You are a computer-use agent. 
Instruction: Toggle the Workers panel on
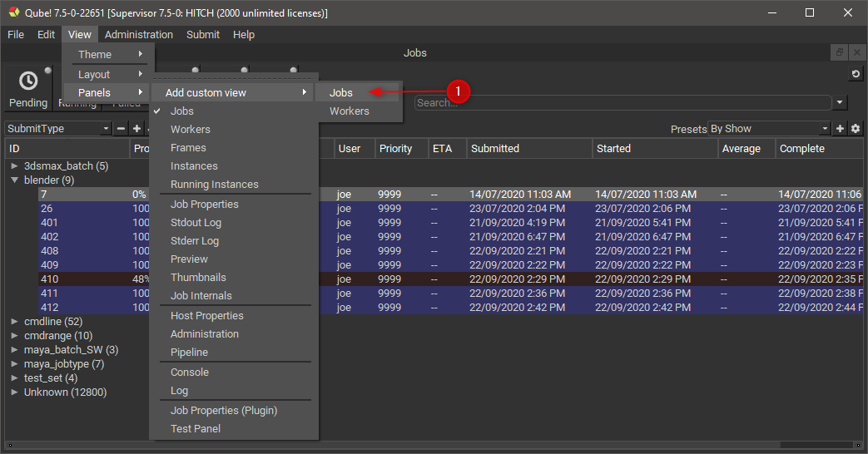tap(191, 129)
